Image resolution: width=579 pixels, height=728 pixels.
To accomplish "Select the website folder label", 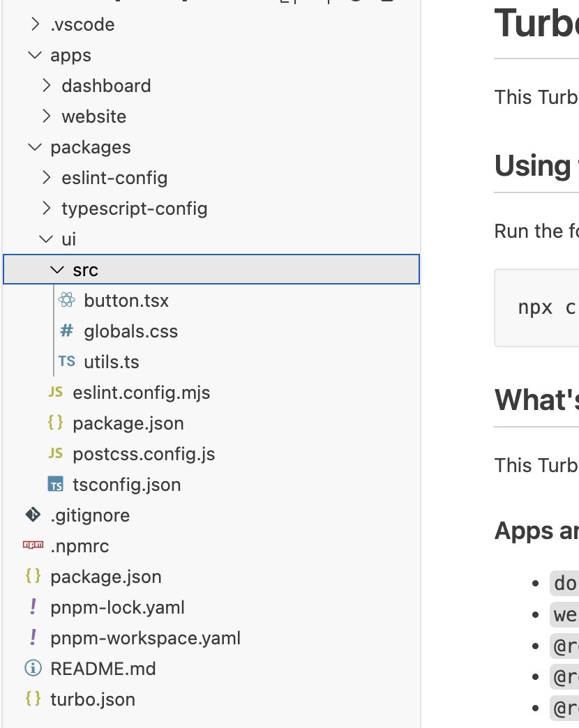I will (x=93, y=116).
